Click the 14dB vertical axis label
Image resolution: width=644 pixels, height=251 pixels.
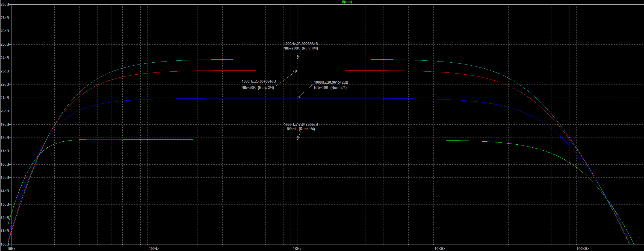[x=5, y=191]
